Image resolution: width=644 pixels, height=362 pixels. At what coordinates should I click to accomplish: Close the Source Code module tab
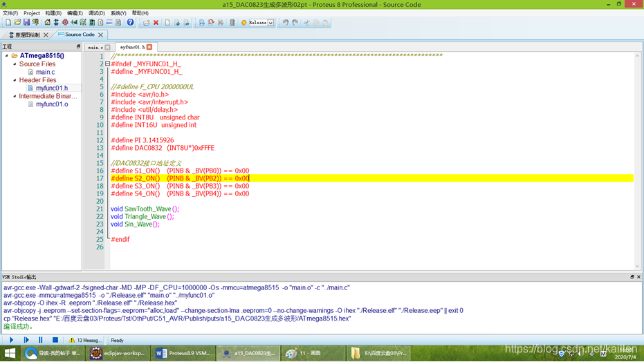click(x=100, y=35)
